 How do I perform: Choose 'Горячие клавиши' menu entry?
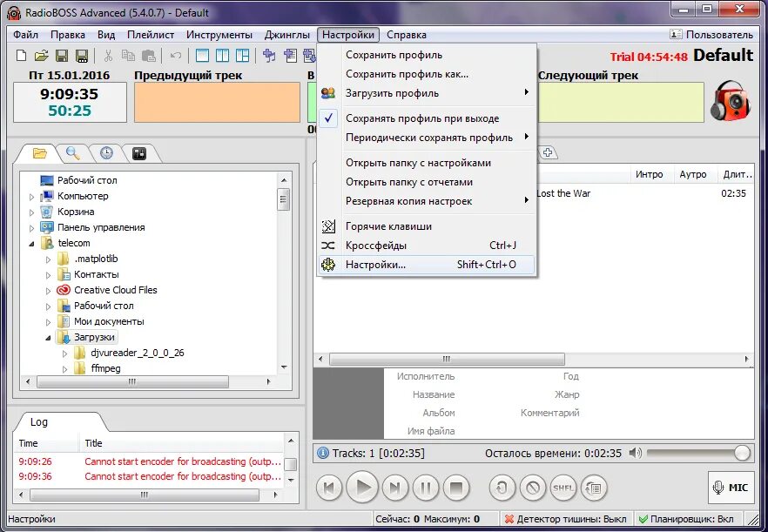pos(426,226)
